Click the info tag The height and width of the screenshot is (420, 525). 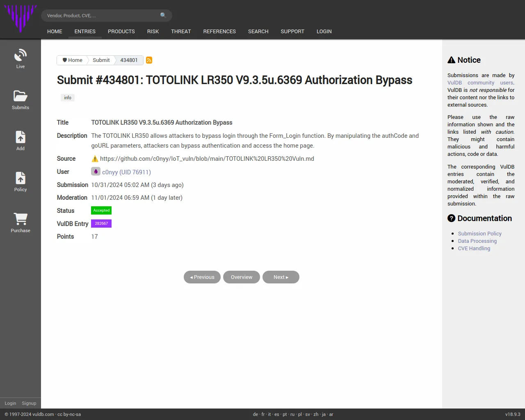68,98
